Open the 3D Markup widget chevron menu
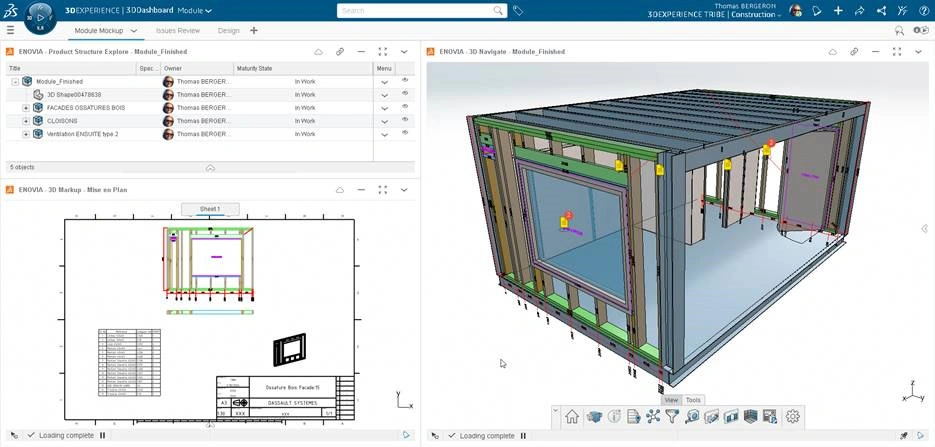 pos(404,190)
